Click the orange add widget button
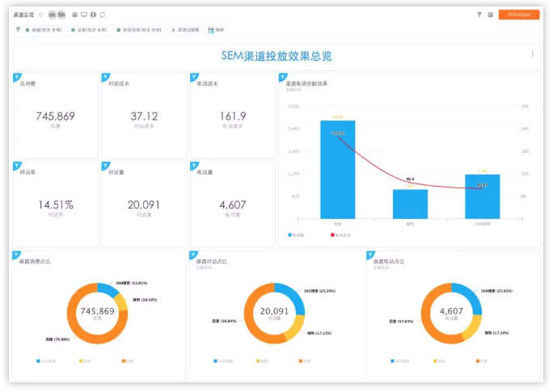553x392 pixels. coord(518,15)
